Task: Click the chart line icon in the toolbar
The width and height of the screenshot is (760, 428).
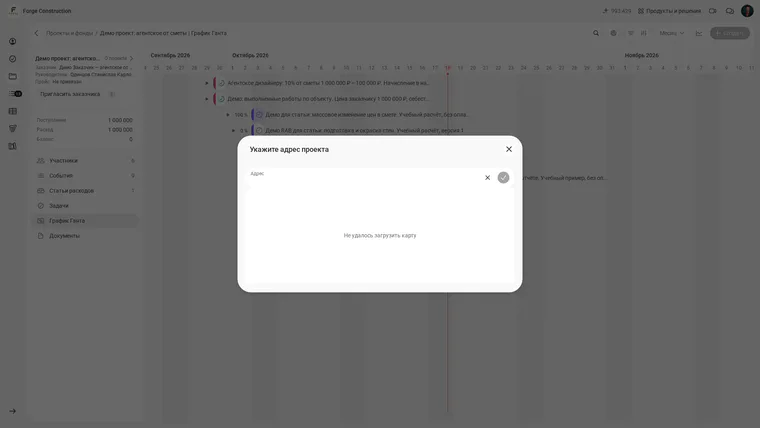Action: [699, 33]
